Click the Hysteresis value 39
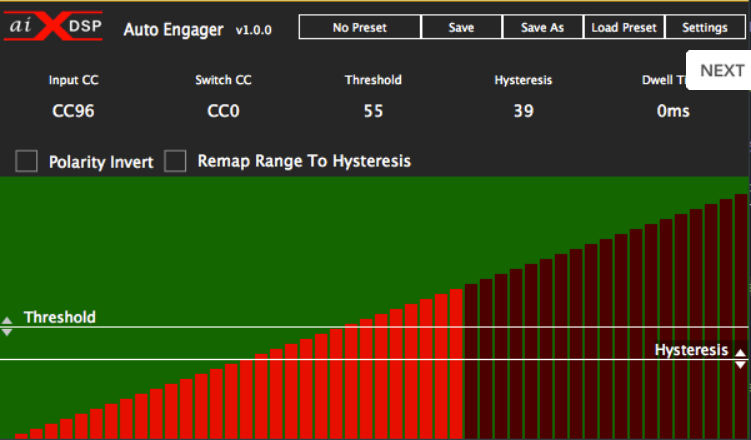 tap(523, 111)
